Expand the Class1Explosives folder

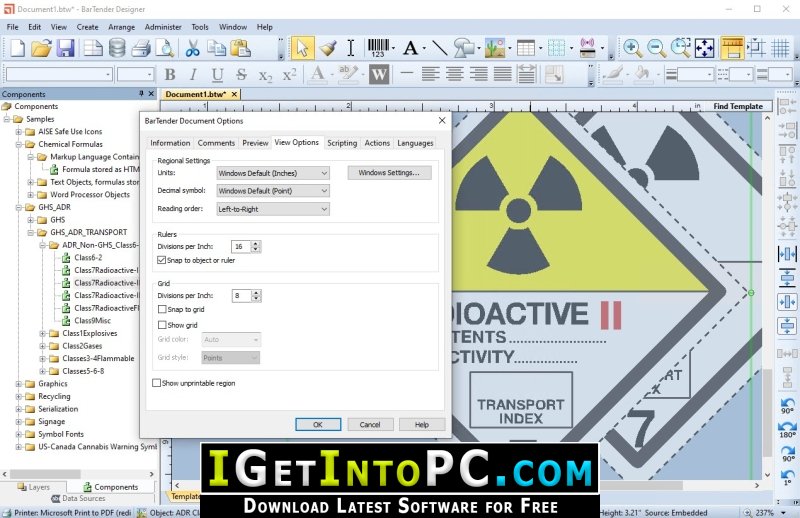point(43,333)
